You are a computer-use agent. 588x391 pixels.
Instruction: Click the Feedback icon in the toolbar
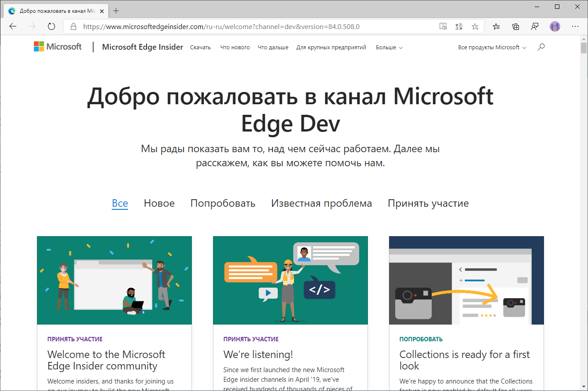(535, 26)
